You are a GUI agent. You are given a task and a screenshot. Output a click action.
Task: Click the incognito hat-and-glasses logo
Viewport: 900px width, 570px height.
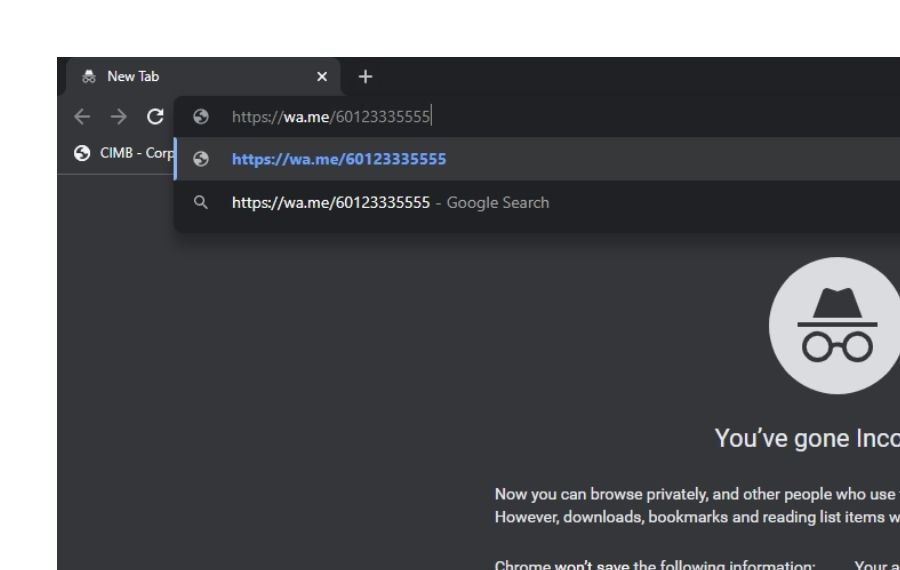click(836, 325)
